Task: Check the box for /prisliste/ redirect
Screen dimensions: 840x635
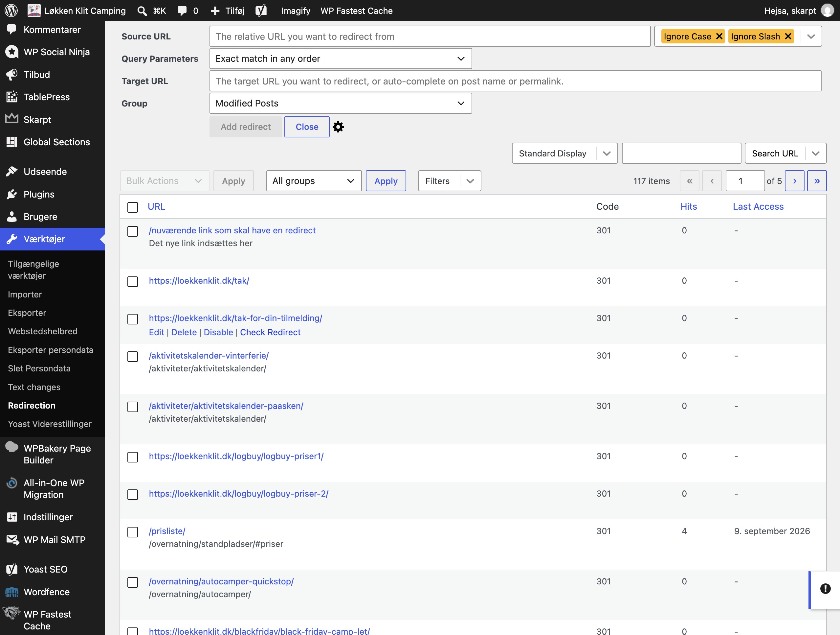Action: [x=133, y=532]
